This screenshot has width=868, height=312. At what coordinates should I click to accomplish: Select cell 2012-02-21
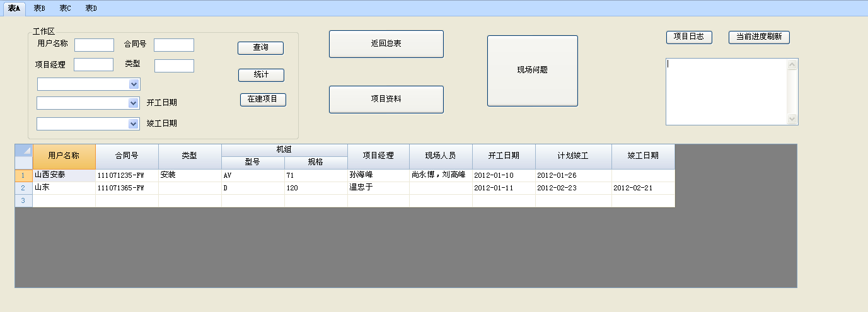point(643,188)
